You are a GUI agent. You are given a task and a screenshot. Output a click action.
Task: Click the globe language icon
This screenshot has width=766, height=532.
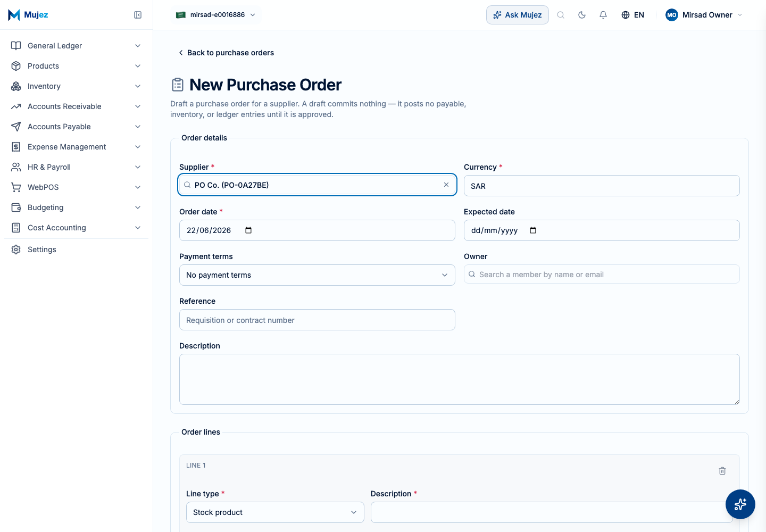[626, 15]
